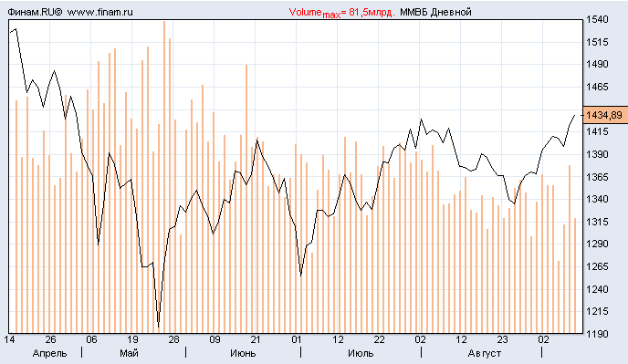Click the 1190 price axis value
Image resolution: width=628 pixels, height=364 pixels.
597,334
